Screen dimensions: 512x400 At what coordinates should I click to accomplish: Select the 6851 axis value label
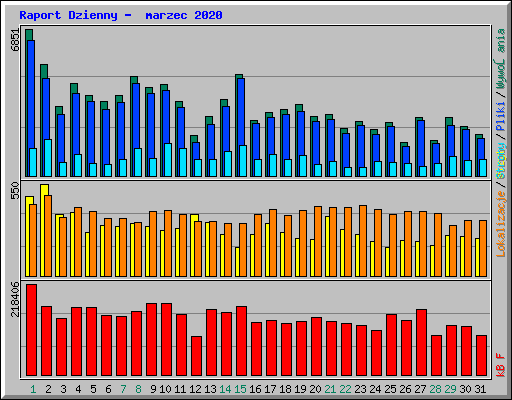pos(15,40)
